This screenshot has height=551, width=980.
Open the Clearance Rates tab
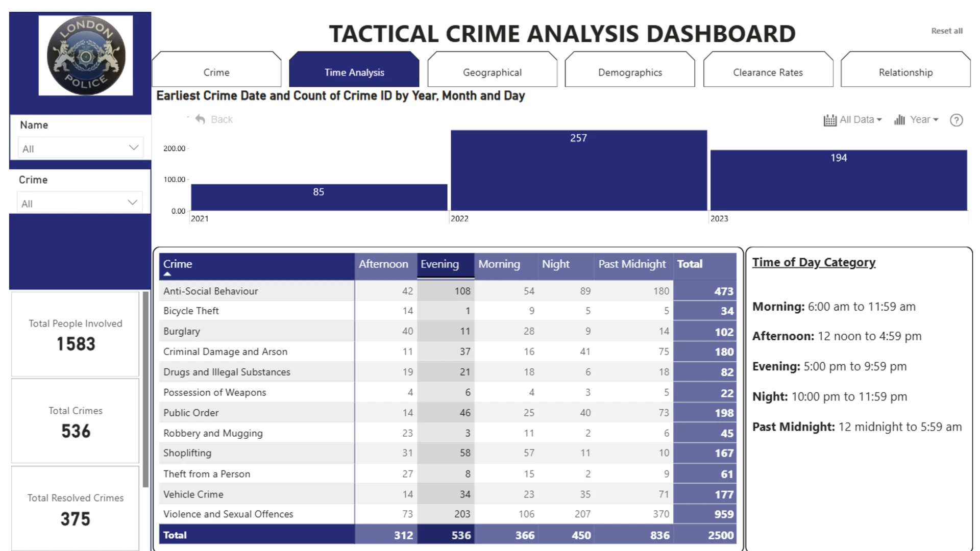pyautogui.click(x=768, y=70)
